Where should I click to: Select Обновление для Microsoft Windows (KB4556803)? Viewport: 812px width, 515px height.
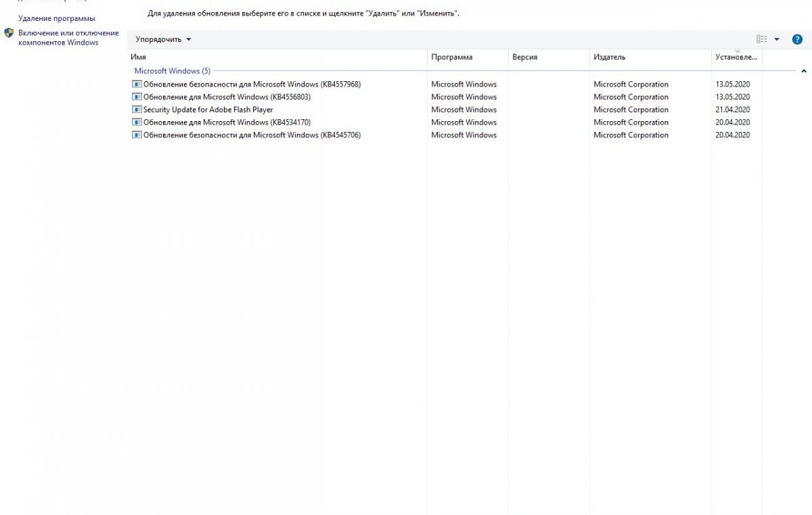(227, 97)
